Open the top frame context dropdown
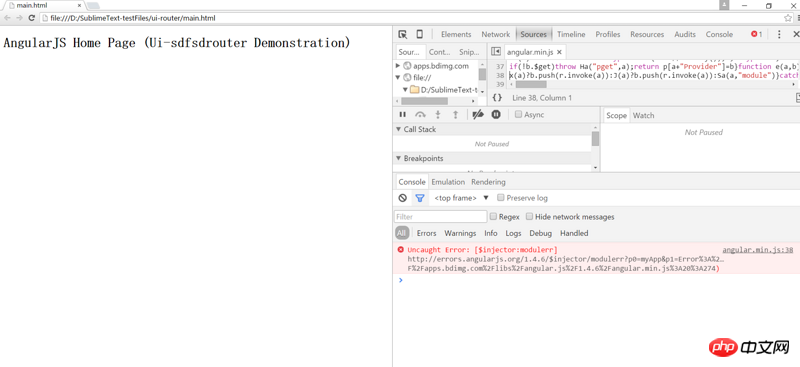The width and height of the screenshot is (800, 367). pyautogui.click(x=462, y=198)
